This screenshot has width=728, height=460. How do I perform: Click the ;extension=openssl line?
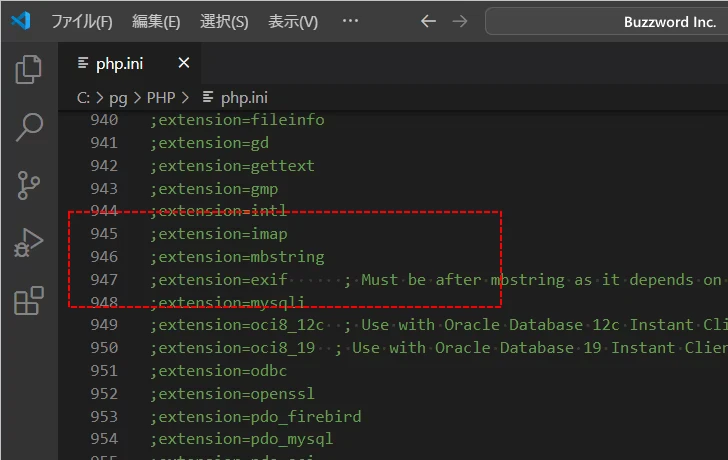click(x=232, y=394)
